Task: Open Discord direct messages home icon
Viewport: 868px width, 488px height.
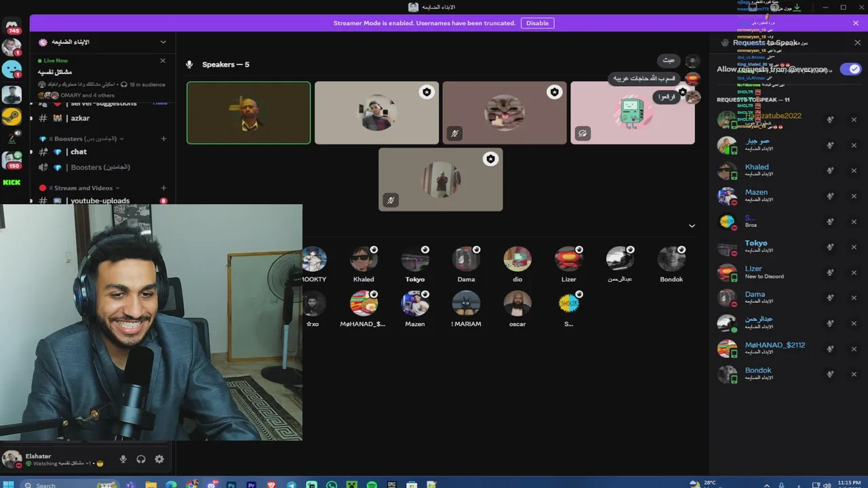Action: tap(12, 26)
